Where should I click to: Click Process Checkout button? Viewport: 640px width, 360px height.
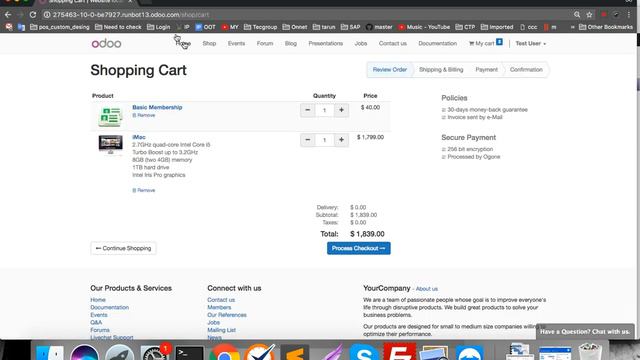click(358, 248)
